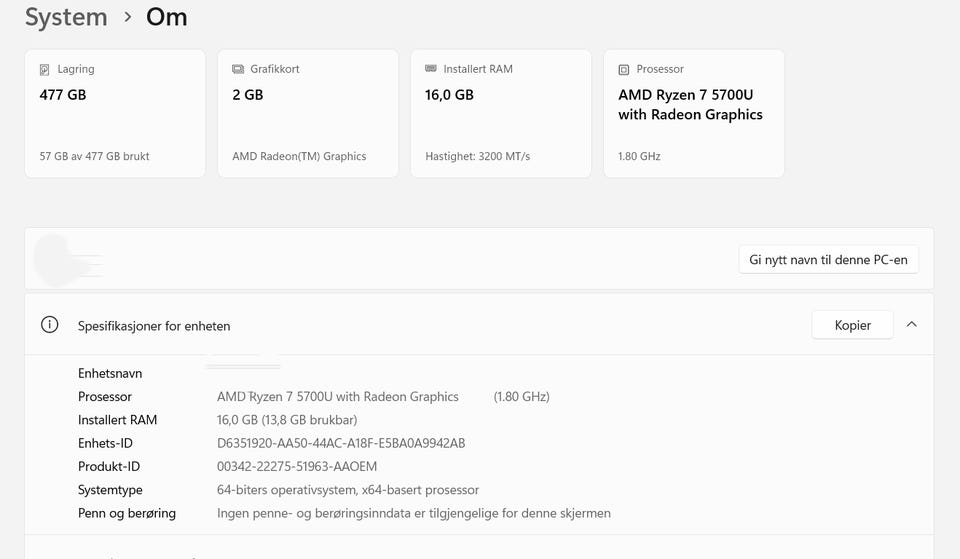
Task: Click Gi nytt navn til denne PC-en
Action: click(828, 260)
